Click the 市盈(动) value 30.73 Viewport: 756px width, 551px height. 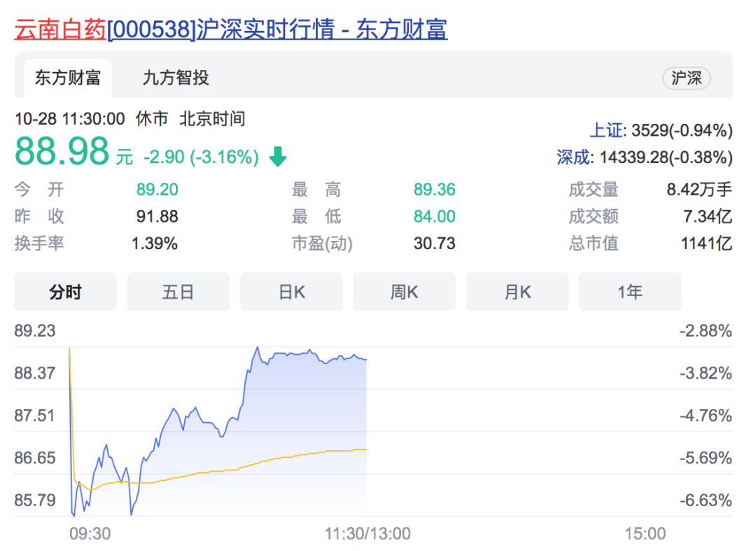pos(435,244)
